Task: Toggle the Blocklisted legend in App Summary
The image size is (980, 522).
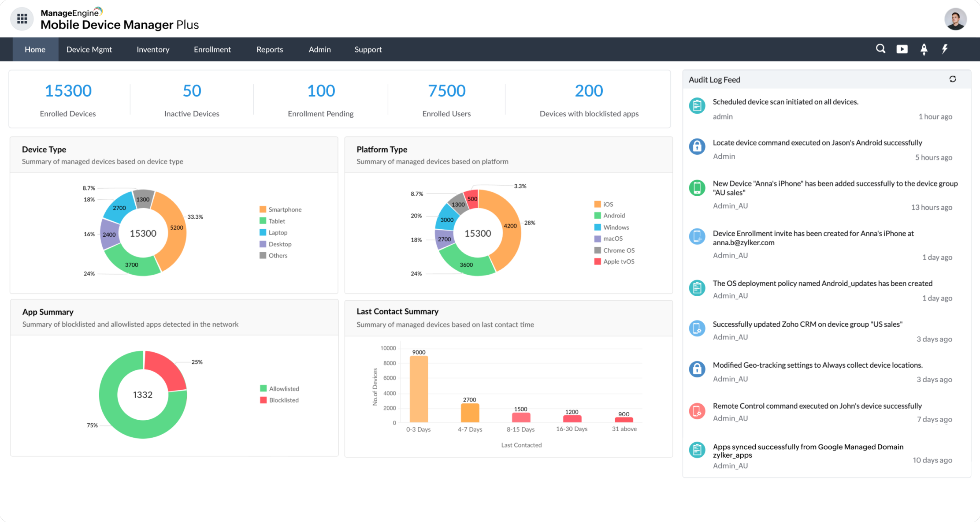Action: pos(283,400)
